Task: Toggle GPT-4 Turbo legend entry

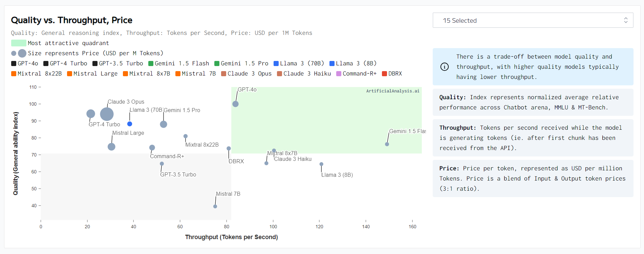Action: click(65, 63)
